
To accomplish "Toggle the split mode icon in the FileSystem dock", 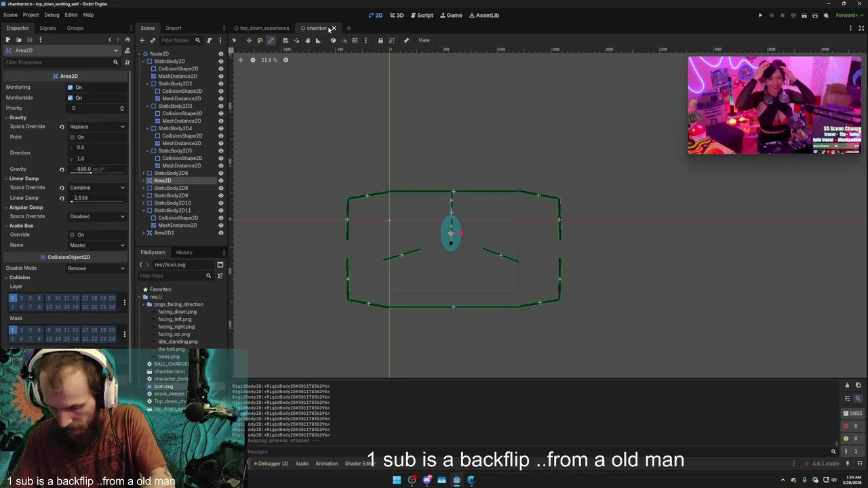I will coord(220,264).
